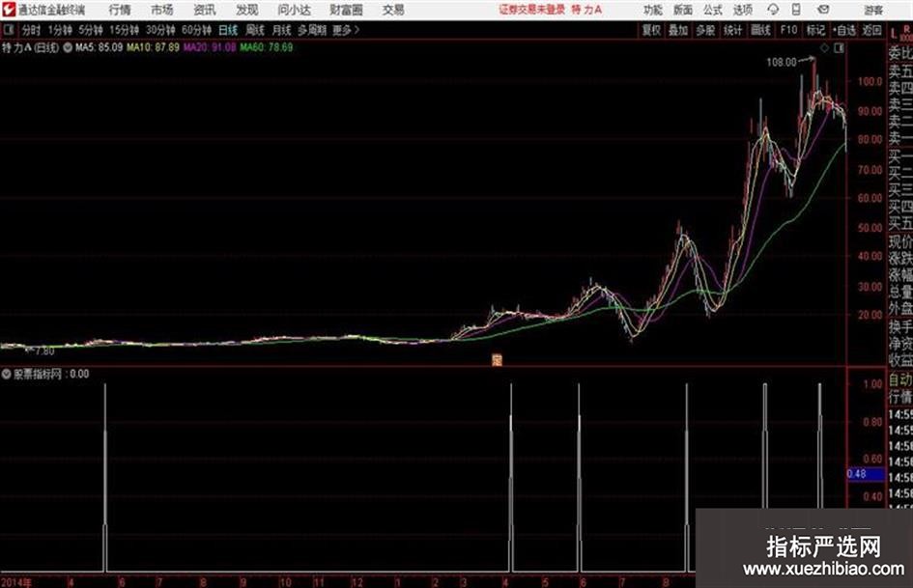The width and height of the screenshot is (913, 588).
Task: Open the 问小达 menu
Action: click(x=294, y=10)
